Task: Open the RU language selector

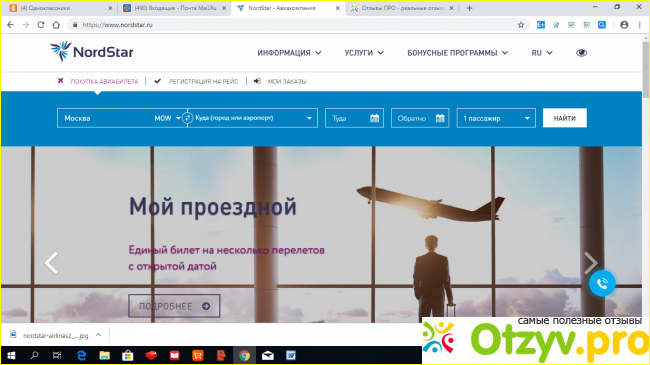Action: point(542,53)
